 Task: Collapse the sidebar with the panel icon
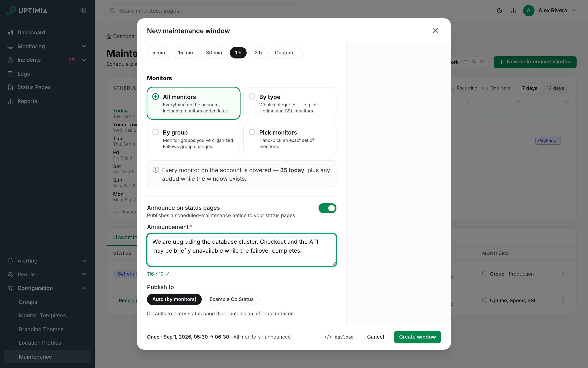[83, 11]
